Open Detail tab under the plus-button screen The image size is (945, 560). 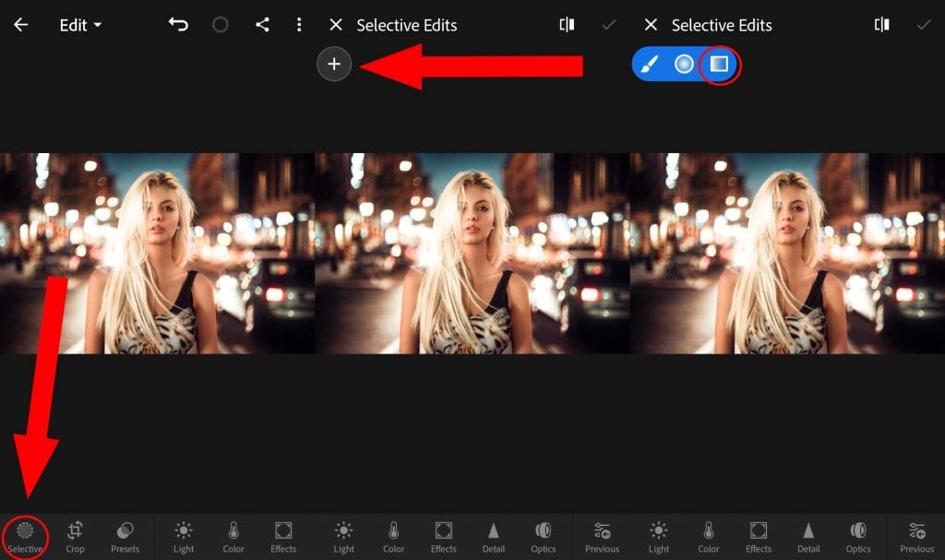[x=494, y=535]
